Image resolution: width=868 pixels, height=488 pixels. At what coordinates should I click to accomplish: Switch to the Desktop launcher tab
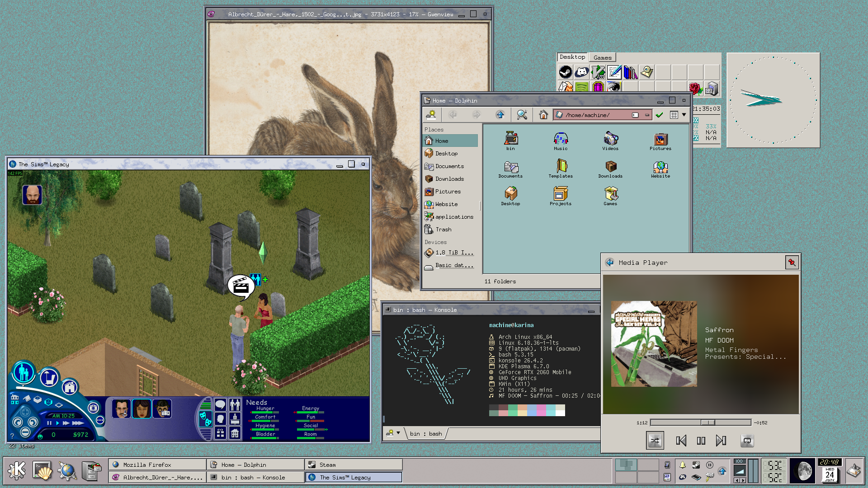tap(572, 57)
